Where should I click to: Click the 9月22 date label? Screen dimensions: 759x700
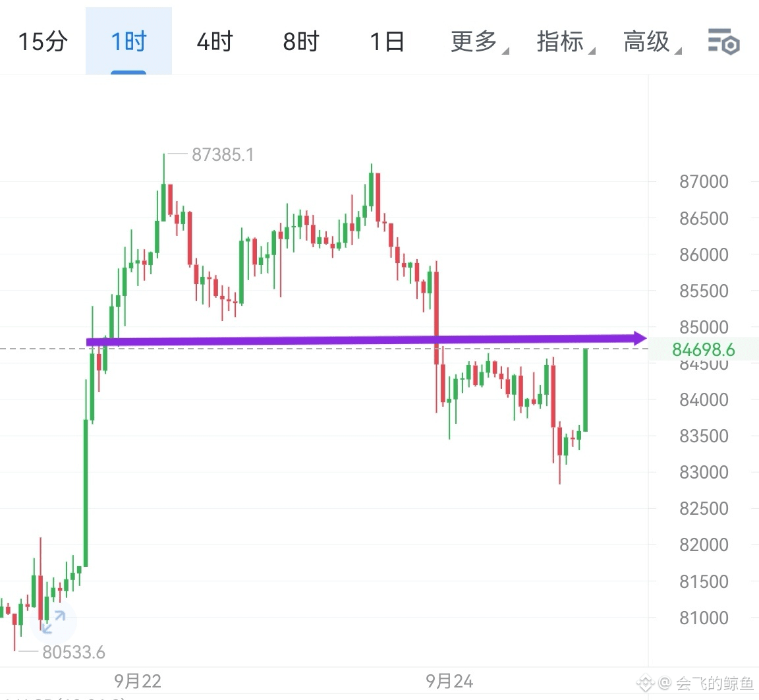(x=138, y=681)
